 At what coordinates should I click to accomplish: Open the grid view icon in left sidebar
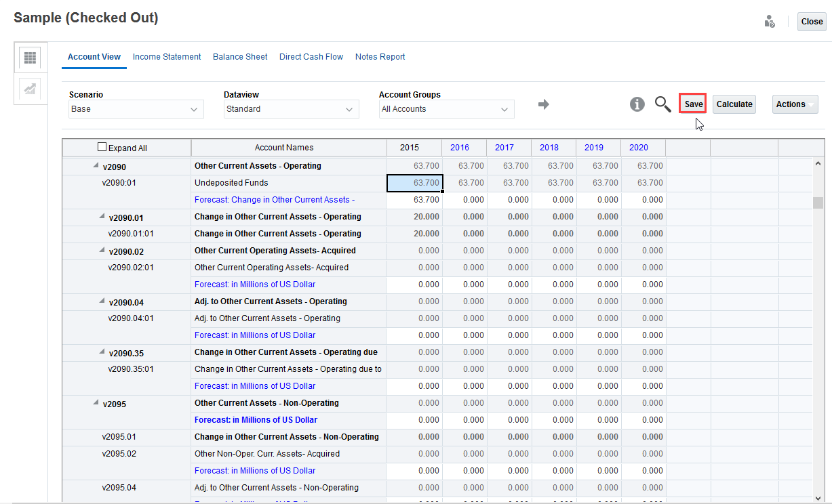(x=31, y=58)
